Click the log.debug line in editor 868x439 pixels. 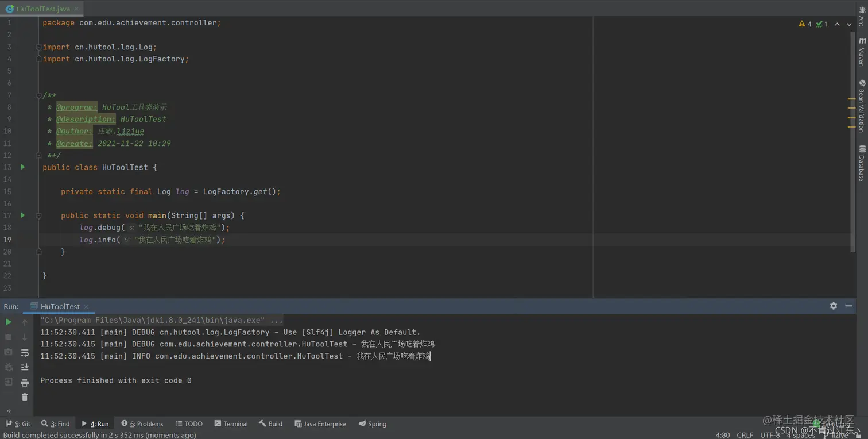point(154,228)
